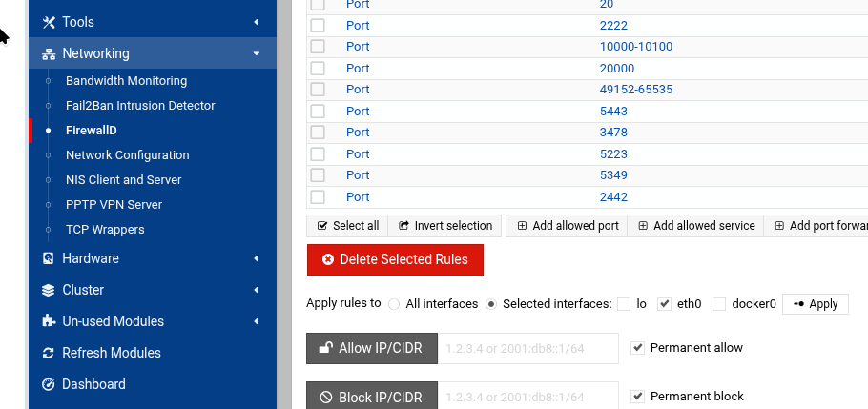Screen dimensions: 868x409
Task: Disable the Permanent allow checkbox
Action: click(638, 348)
